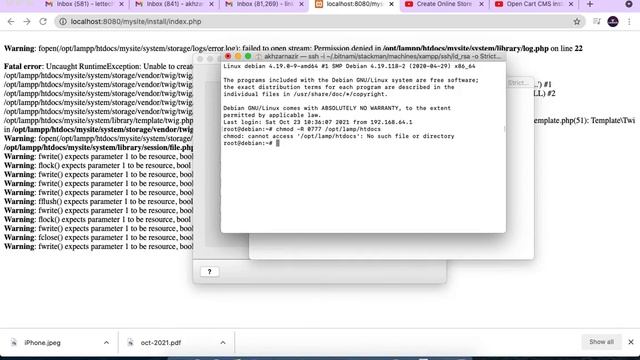640x360 pixels.
Task: Open the Chrome three-dot menu
Action: 629,22
